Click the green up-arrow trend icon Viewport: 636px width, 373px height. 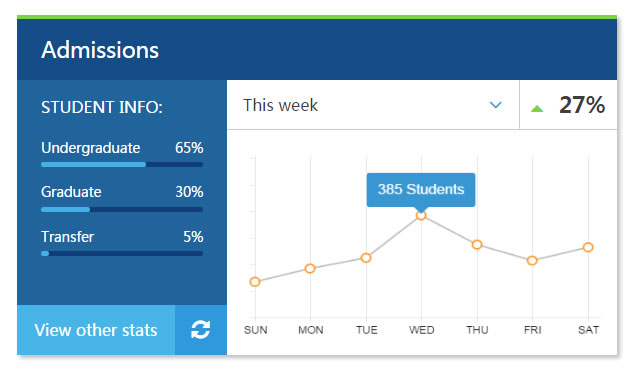tap(537, 108)
